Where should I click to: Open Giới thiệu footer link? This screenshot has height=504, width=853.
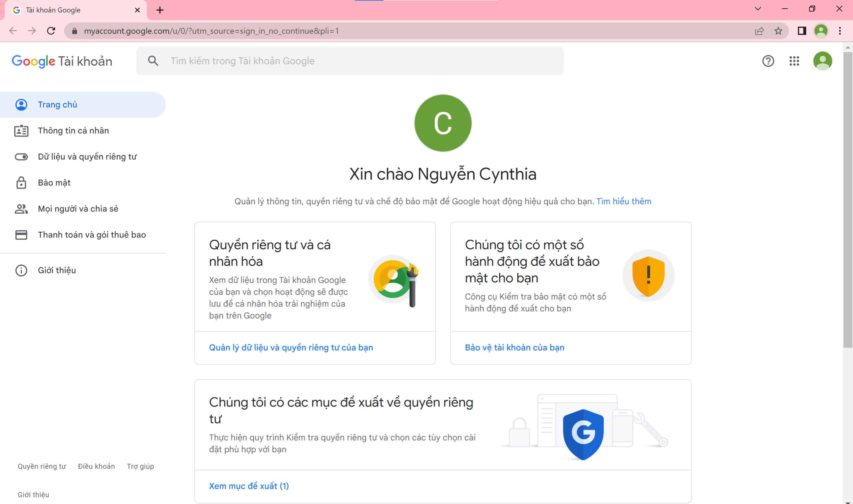(33, 495)
